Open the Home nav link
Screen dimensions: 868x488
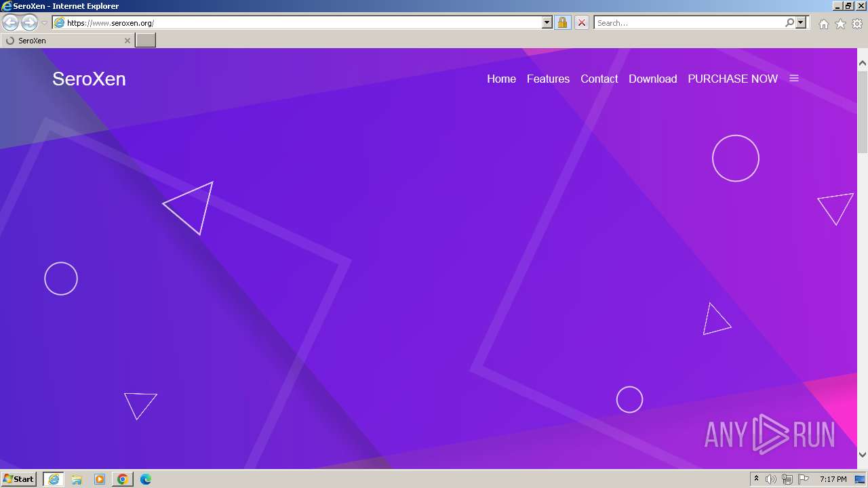tap(501, 79)
